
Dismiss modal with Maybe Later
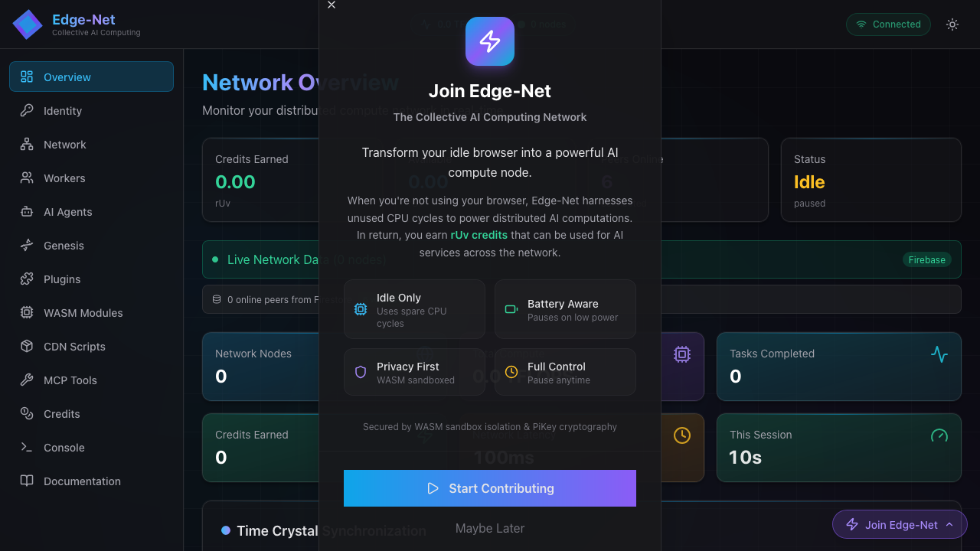pos(490,528)
